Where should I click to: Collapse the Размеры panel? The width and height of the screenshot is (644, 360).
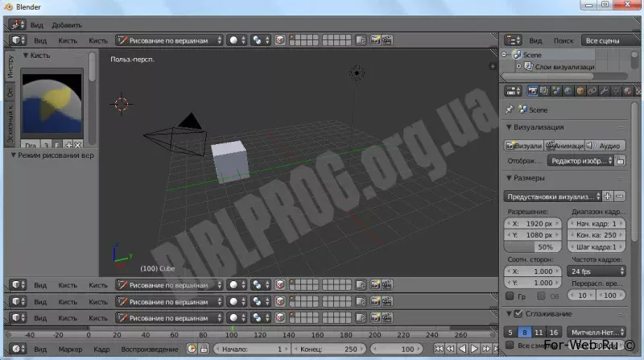coord(509,178)
